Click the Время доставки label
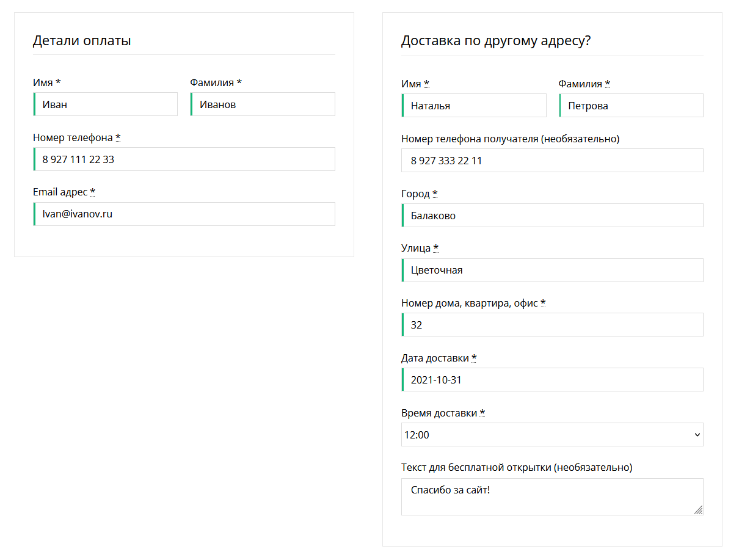This screenshot has width=739, height=560. 439,413
